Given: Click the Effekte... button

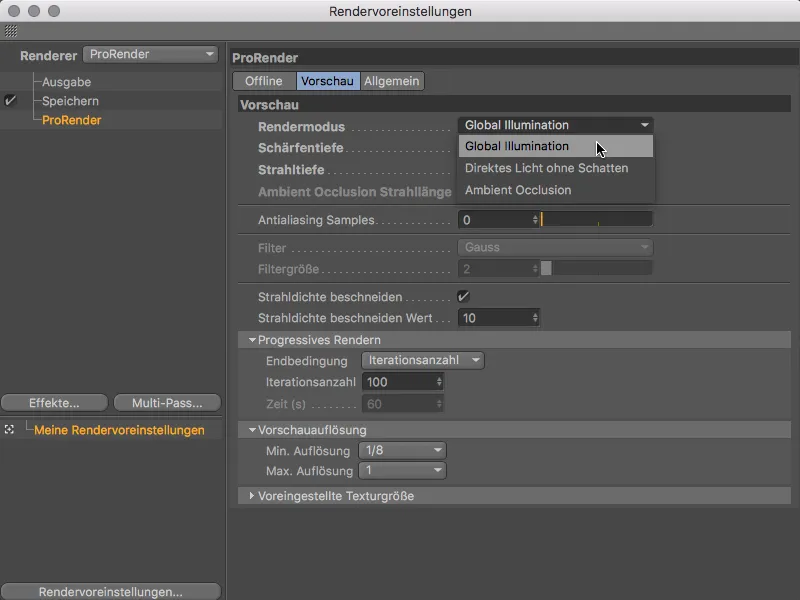Looking at the screenshot, I should click(54, 403).
